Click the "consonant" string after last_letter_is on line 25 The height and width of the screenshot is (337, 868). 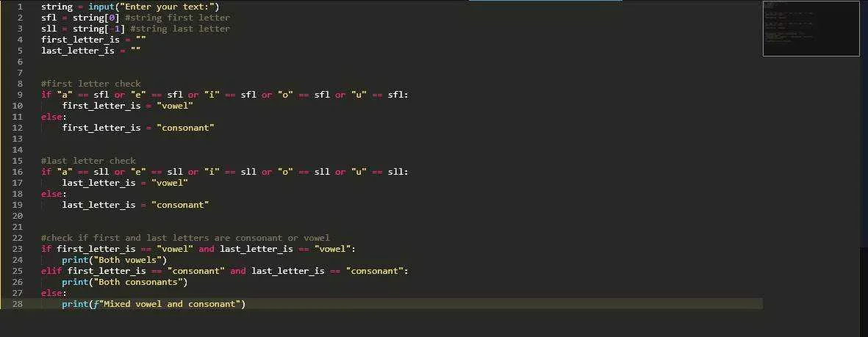point(375,271)
